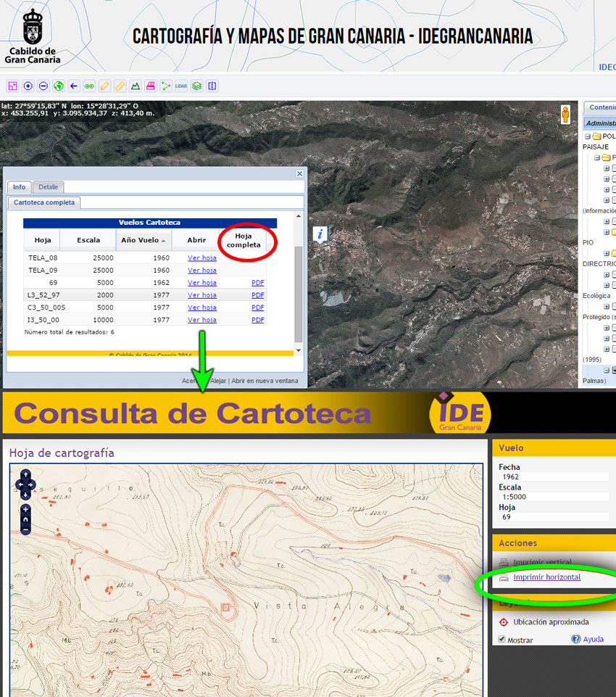Collapse the folder node just below PAISAJE
This screenshot has height=697, width=616.
tap(597, 158)
